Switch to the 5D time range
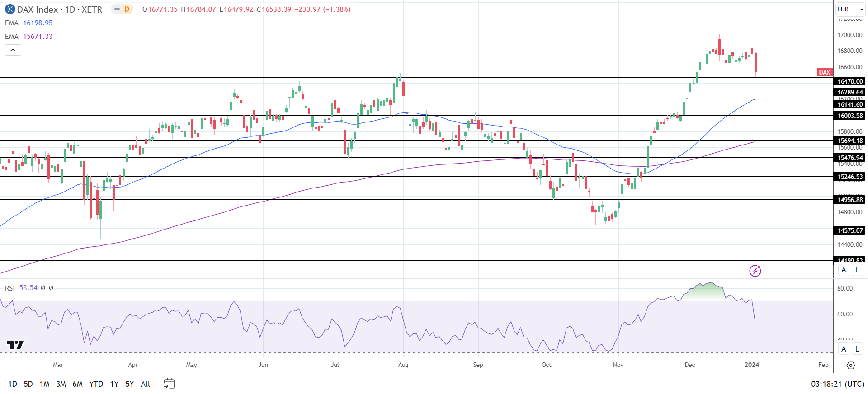This screenshot has height=394, width=868. [28, 384]
